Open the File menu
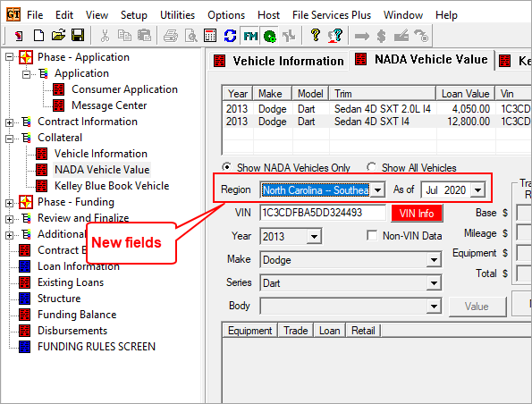Viewport: 532px width, 404px height. tap(35, 15)
